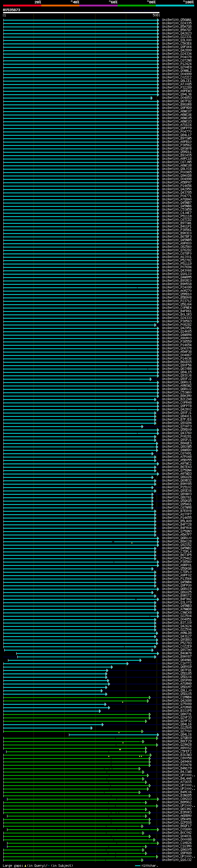Image resolution: width=197 pixels, height=868 pixels.
Task: Select hit UniRef100_P20478
Action: (x=177, y=765)
